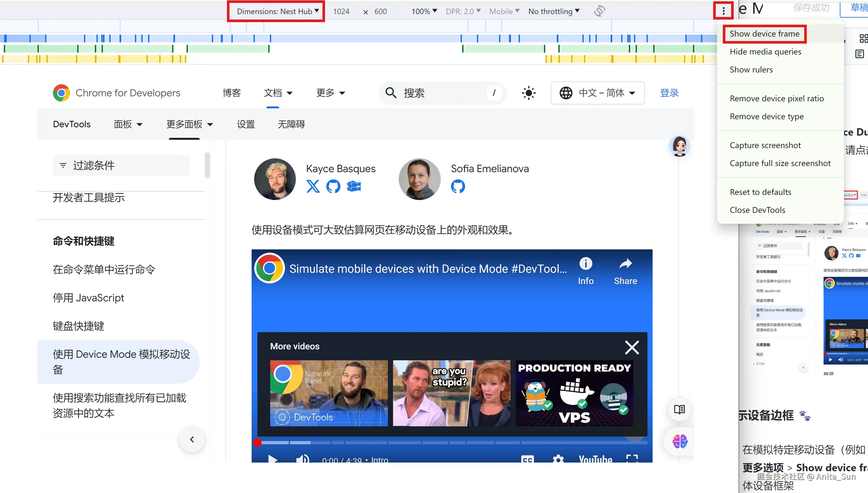Image resolution: width=868 pixels, height=493 pixels.
Task: Select Show device frame menu item
Action: [764, 34]
